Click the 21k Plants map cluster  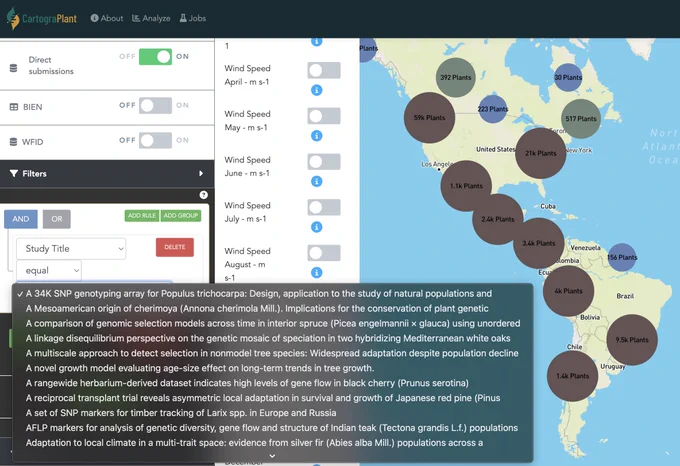point(541,153)
